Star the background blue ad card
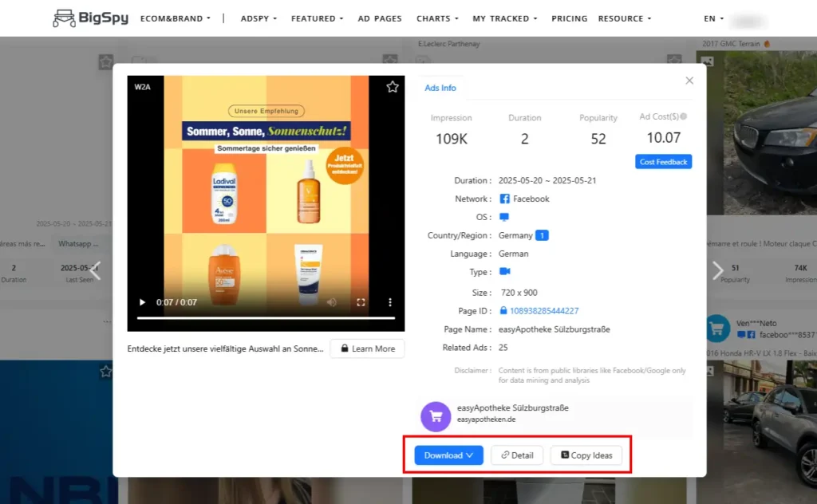This screenshot has width=817, height=504. (x=106, y=372)
